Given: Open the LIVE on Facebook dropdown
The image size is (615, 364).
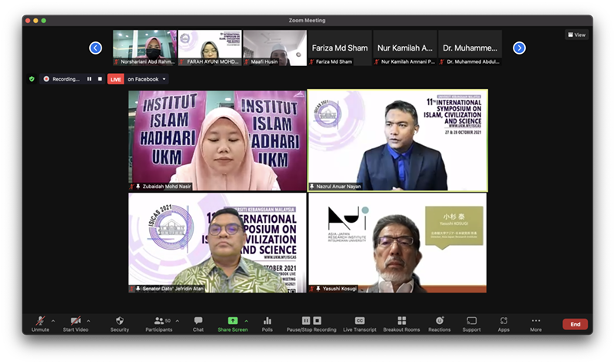Looking at the screenshot, I should click(x=165, y=79).
